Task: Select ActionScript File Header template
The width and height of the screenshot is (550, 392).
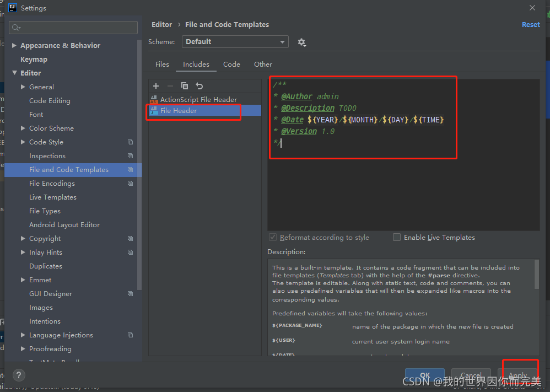Action: [205, 100]
